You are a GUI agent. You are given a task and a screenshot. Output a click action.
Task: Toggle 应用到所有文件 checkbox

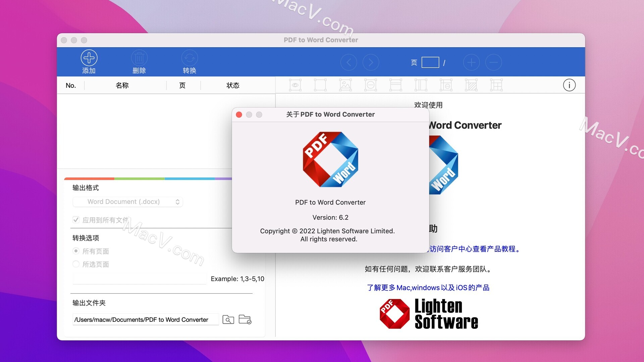(x=76, y=220)
